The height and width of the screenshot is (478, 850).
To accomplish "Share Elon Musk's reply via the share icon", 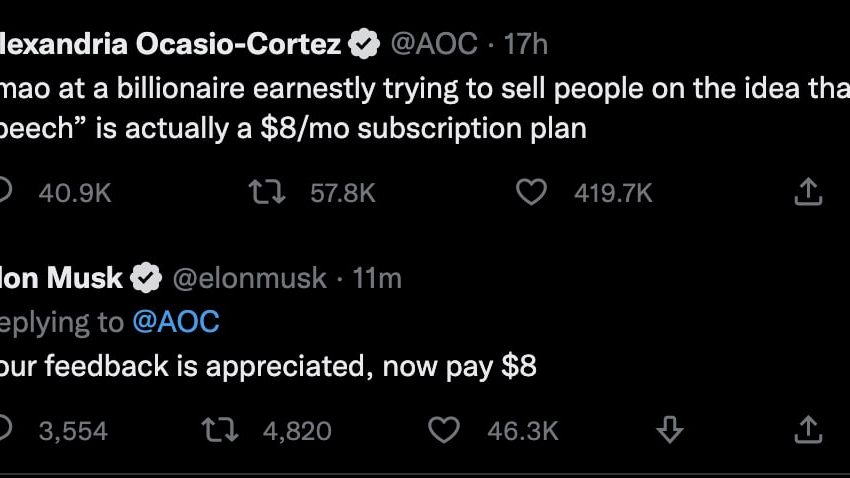I will (808, 430).
